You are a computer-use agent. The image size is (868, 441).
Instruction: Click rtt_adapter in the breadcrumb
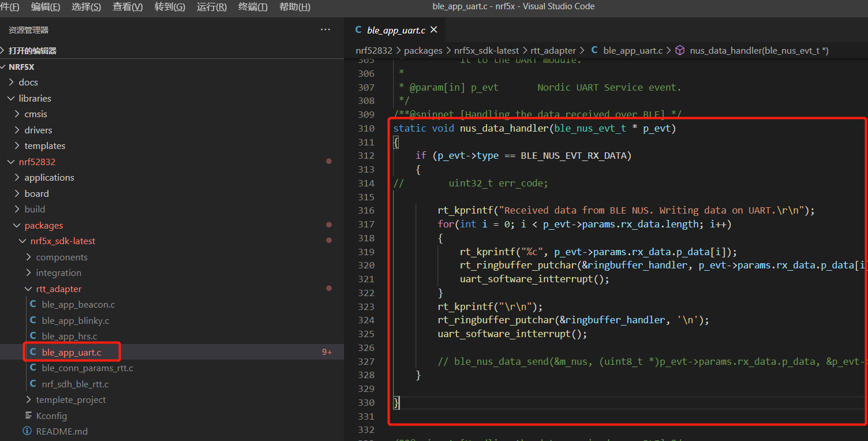coord(553,51)
